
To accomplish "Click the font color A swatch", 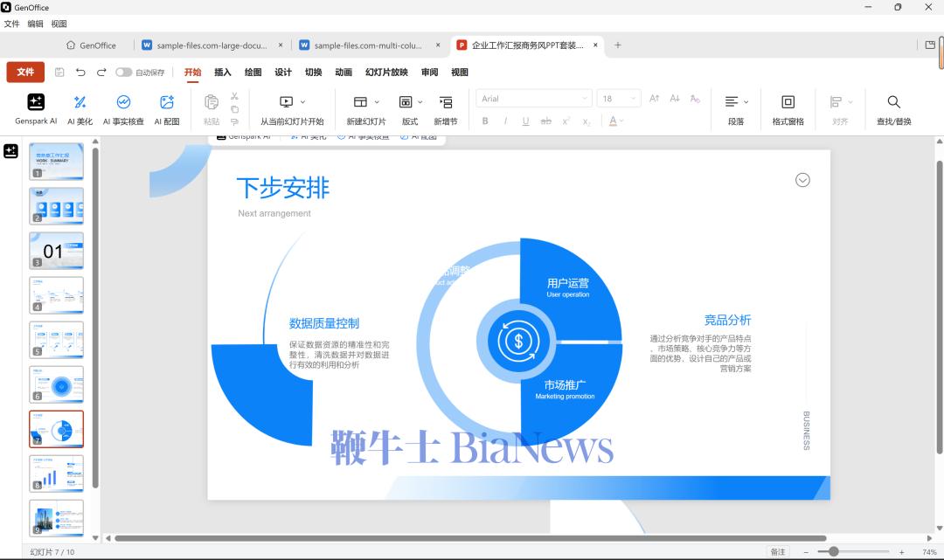I will (x=613, y=121).
